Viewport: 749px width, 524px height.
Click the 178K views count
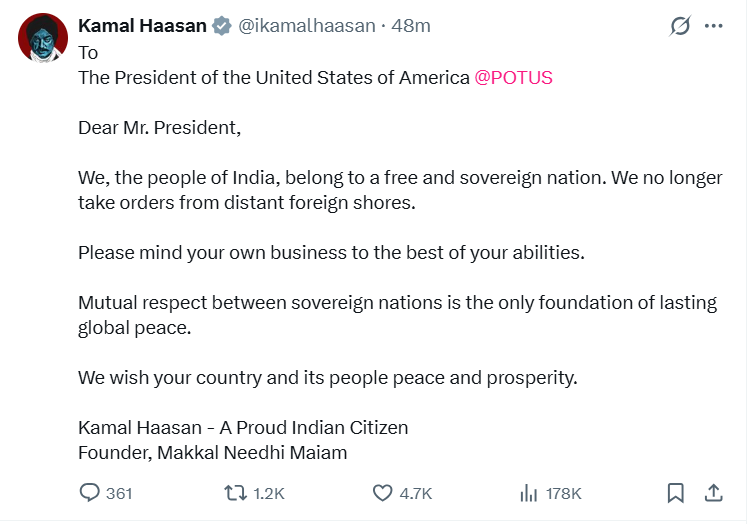564,494
